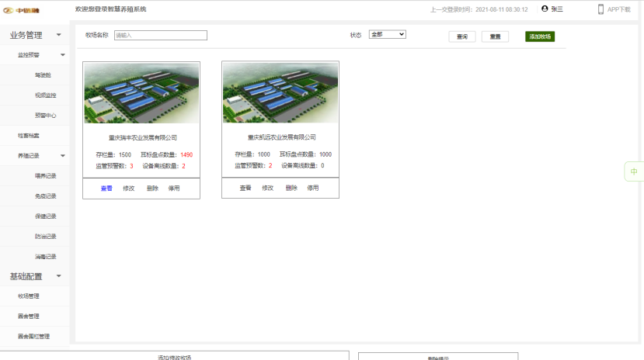Click the green 添加牧场 button
This screenshot has width=644, height=360.
click(540, 36)
